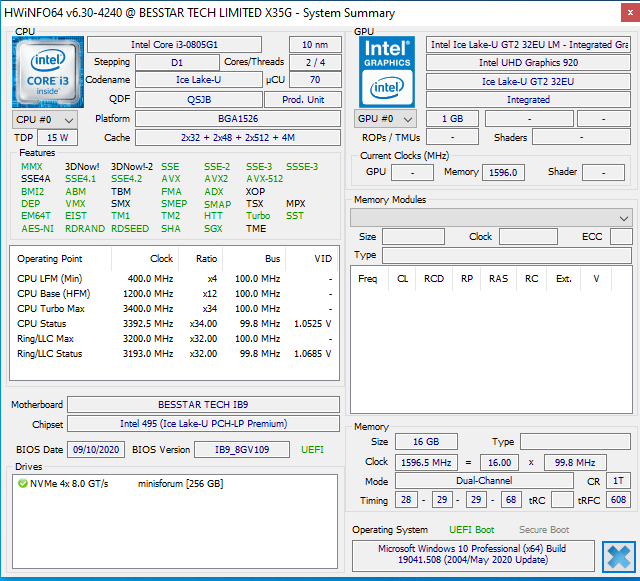This screenshot has width=640, height=581.
Task: Open the GPU #0 selector dropdown
Action: (x=385, y=119)
